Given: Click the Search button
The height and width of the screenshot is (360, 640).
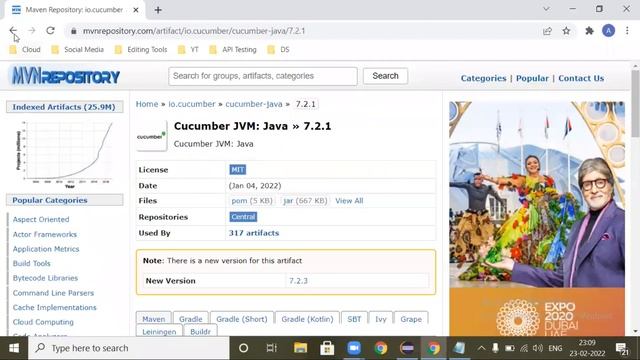Looking at the screenshot, I should coord(385,76).
